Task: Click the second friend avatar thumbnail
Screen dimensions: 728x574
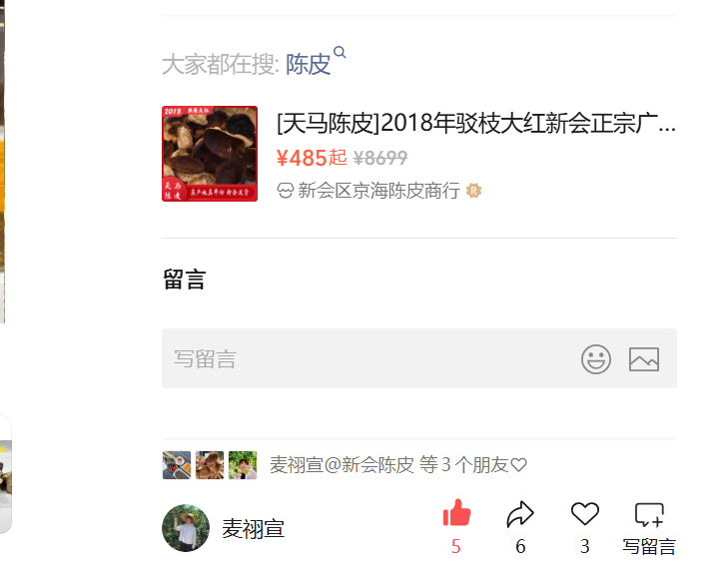Action: coord(210,465)
